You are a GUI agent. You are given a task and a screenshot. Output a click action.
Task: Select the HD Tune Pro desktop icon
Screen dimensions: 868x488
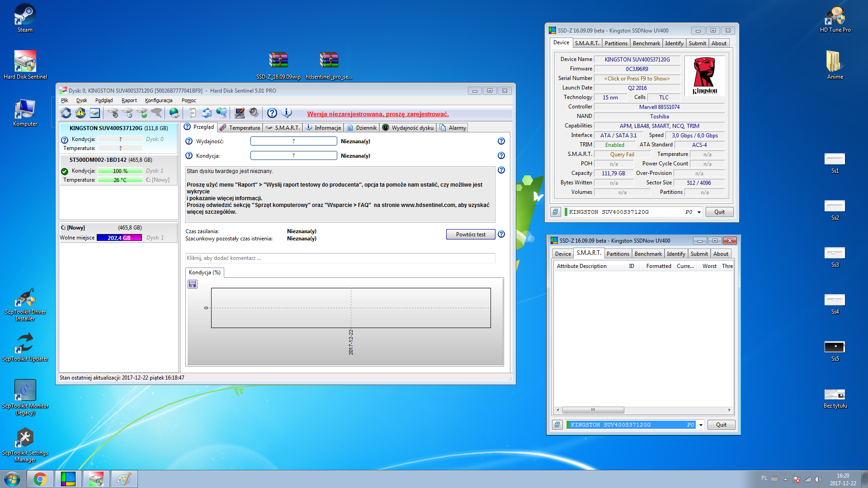[835, 18]
